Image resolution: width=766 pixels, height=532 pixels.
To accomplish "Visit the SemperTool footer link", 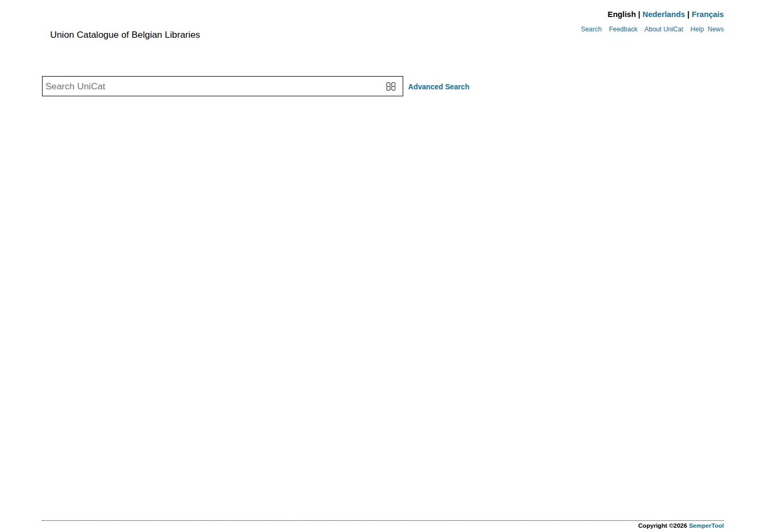I will [706, 526].
